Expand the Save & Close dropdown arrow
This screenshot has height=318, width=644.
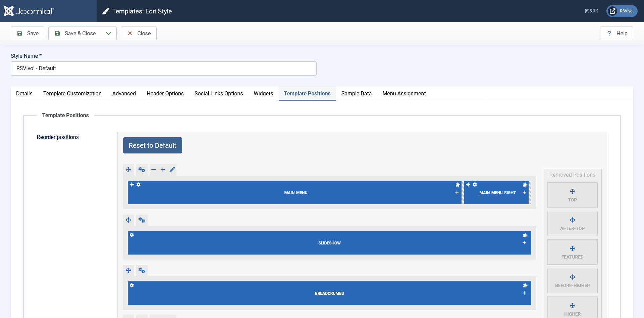click(108, 34)
